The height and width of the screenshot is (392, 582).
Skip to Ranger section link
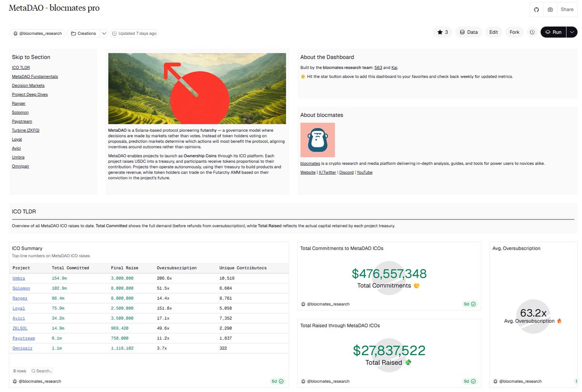click(19, 103)
